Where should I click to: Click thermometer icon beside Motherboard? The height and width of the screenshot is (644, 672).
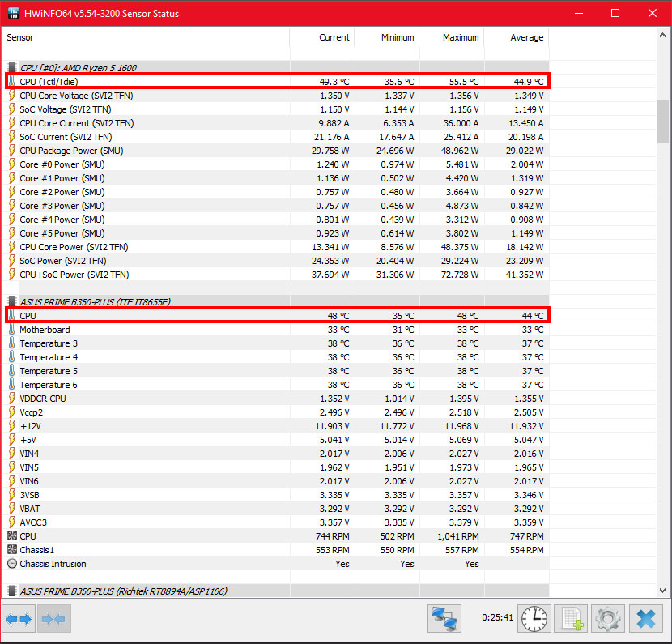(11, 329)
